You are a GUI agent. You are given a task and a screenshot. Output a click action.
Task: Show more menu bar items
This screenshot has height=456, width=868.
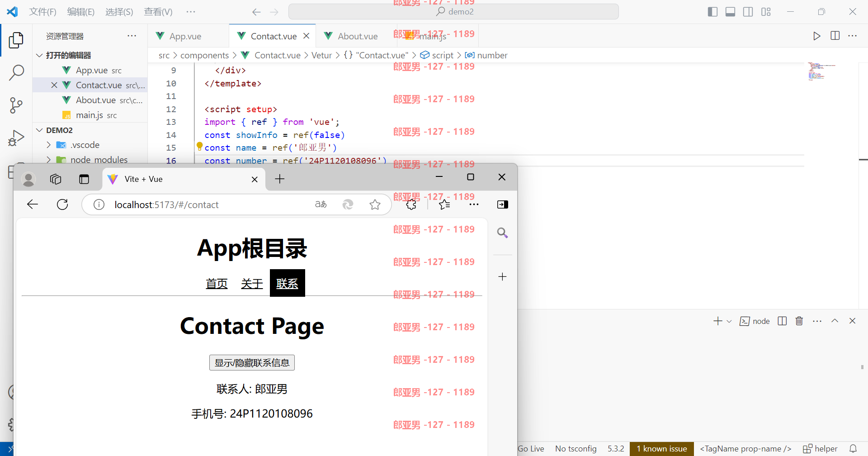[x=191, y=12]
